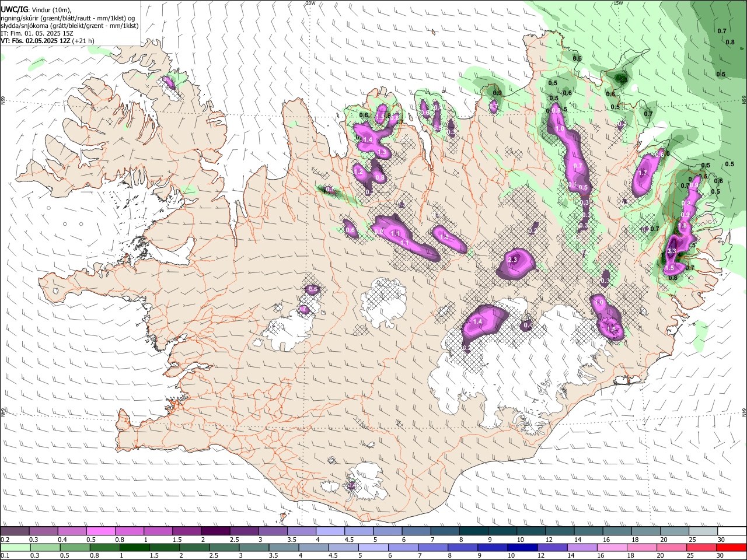
Task: Click the '20W' longitude label at top
Action: pos(310,3)
